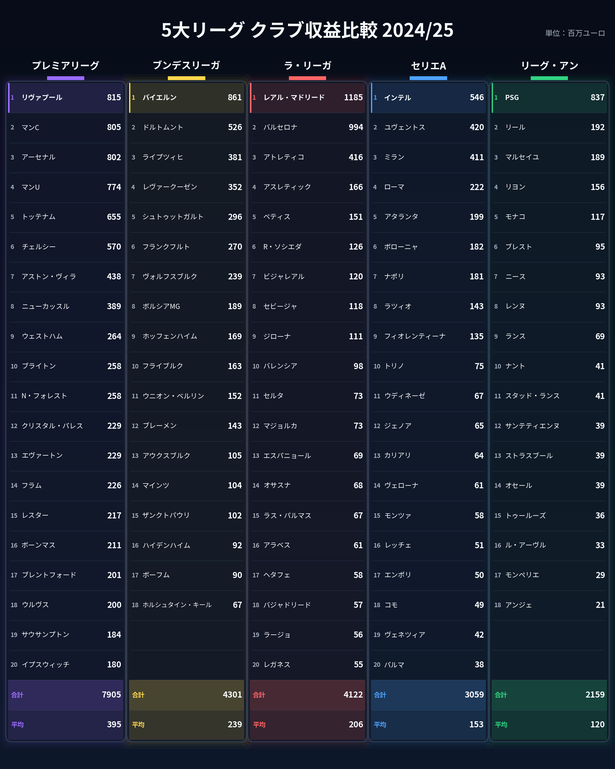Select the トッテナム row
The height and width of the screenshot is (769, 615).
[x=66, y=217]
